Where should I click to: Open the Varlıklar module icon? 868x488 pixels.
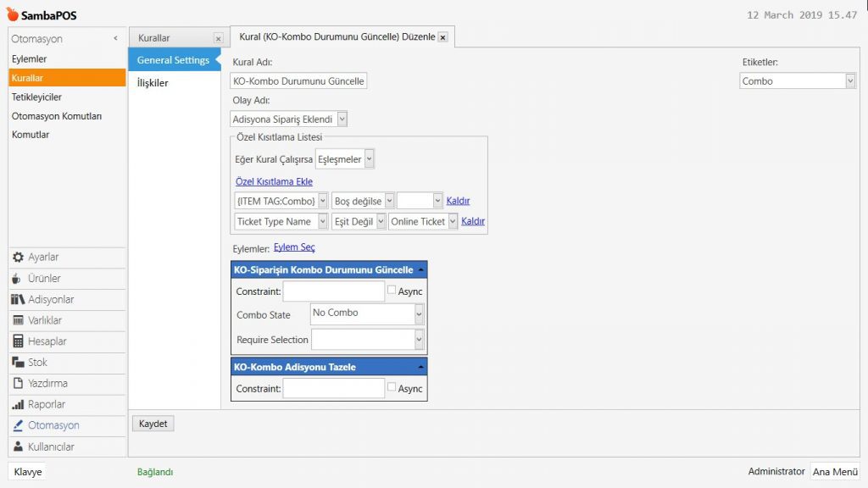(18, 320)
